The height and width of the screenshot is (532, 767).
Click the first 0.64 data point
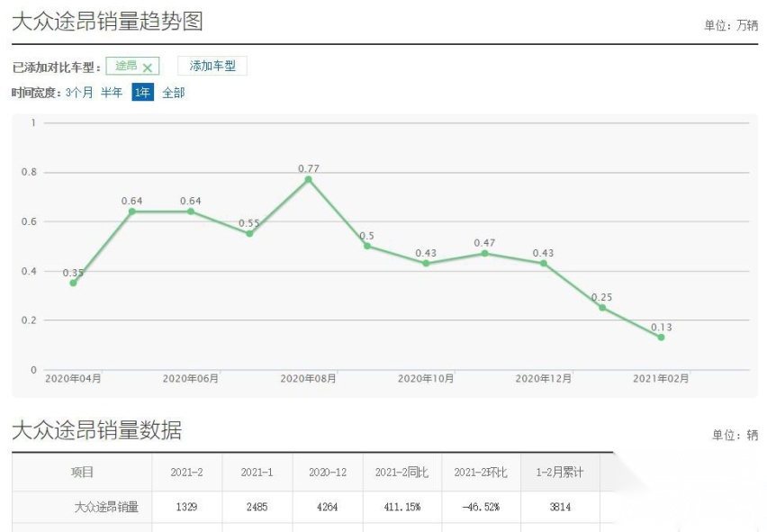tap(132, 212)
